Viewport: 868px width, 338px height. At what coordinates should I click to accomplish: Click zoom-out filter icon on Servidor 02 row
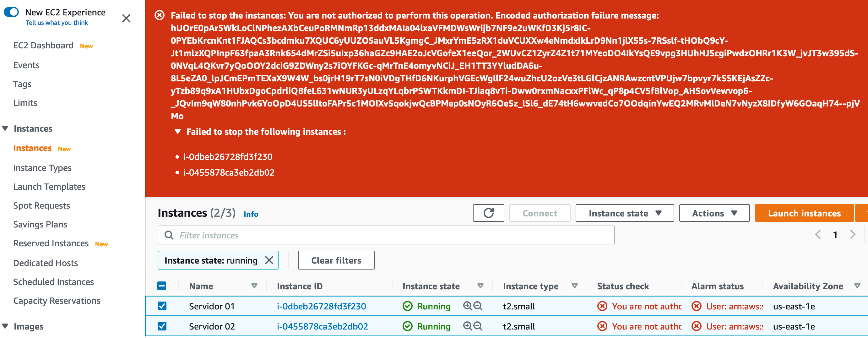click(478, 326)
